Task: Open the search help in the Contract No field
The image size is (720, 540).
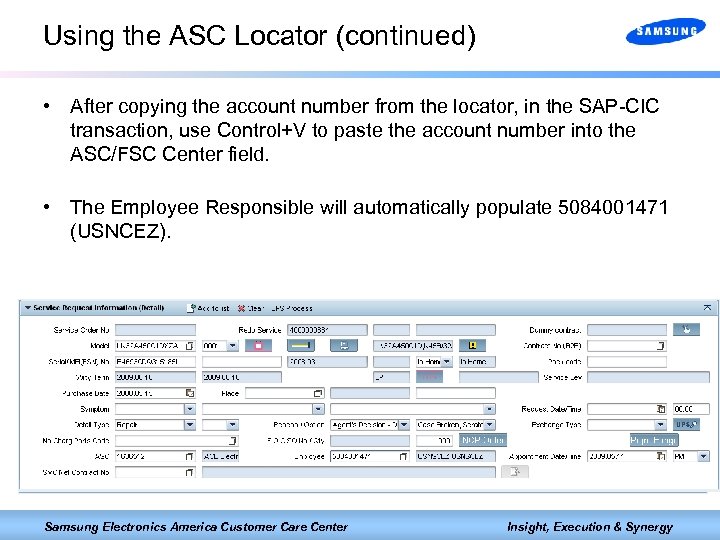Action: click(x=660, y=345)
